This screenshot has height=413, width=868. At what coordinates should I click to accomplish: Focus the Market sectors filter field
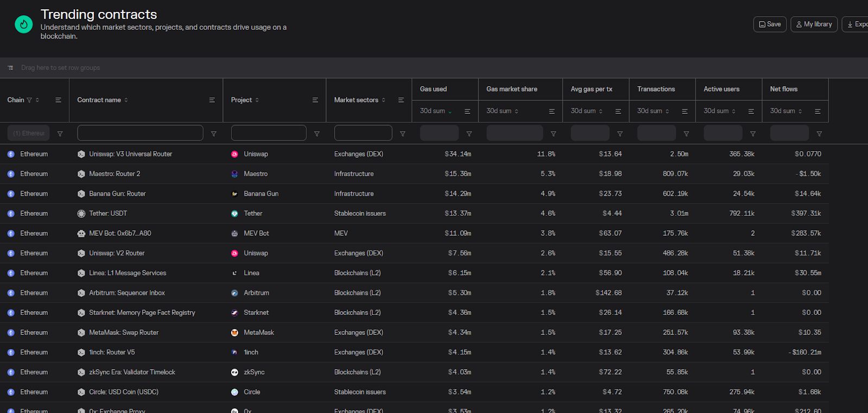[363, 133]
